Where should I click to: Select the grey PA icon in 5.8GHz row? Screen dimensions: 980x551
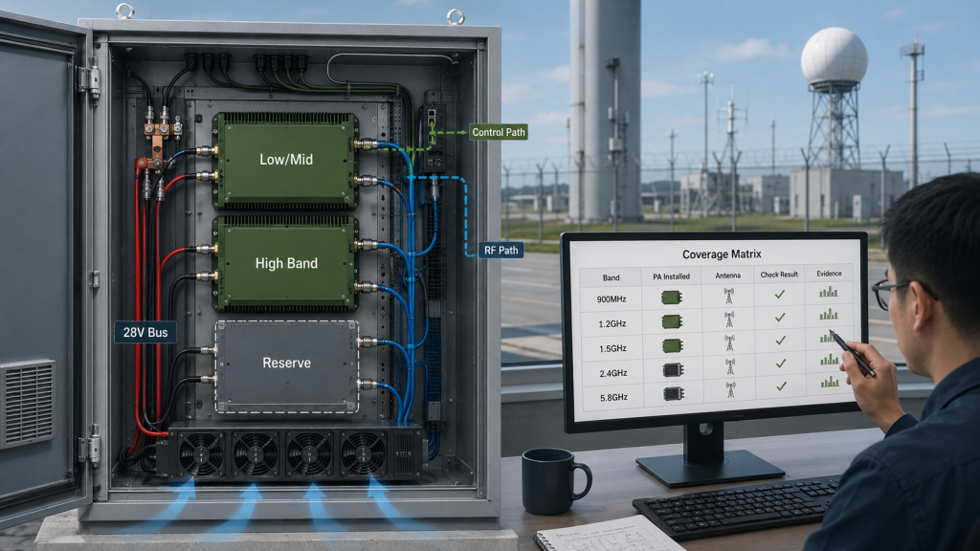[674, 393]
